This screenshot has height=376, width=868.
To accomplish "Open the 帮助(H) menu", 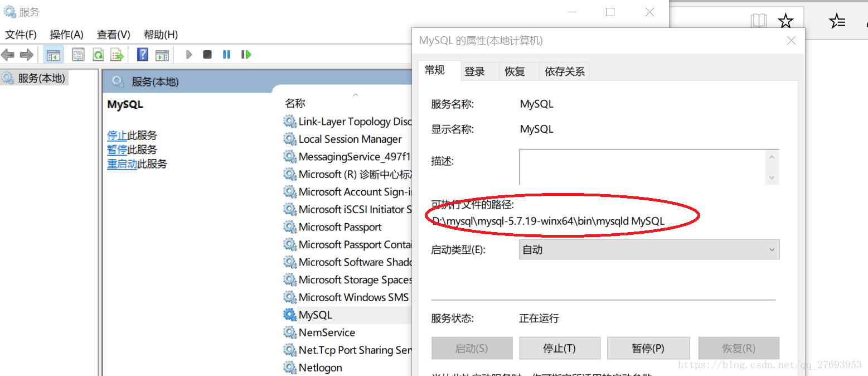I will (161, 35).
